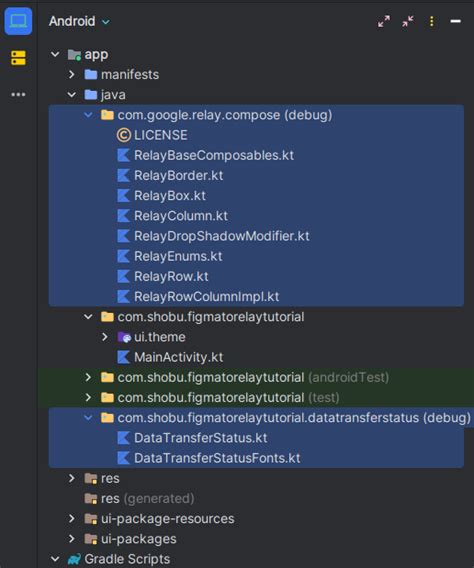This screenshot has height=568, width=474.
Task: Expand the res folder
Action: pos(72,479)
